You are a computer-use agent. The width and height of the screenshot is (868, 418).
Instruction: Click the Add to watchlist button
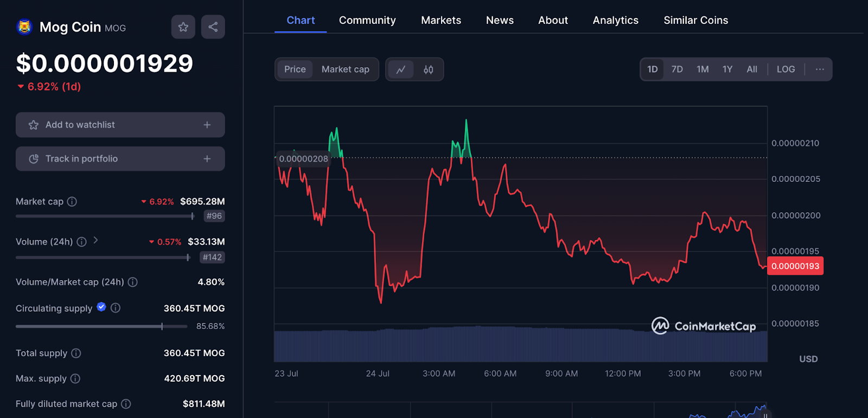tap(120, 125)
